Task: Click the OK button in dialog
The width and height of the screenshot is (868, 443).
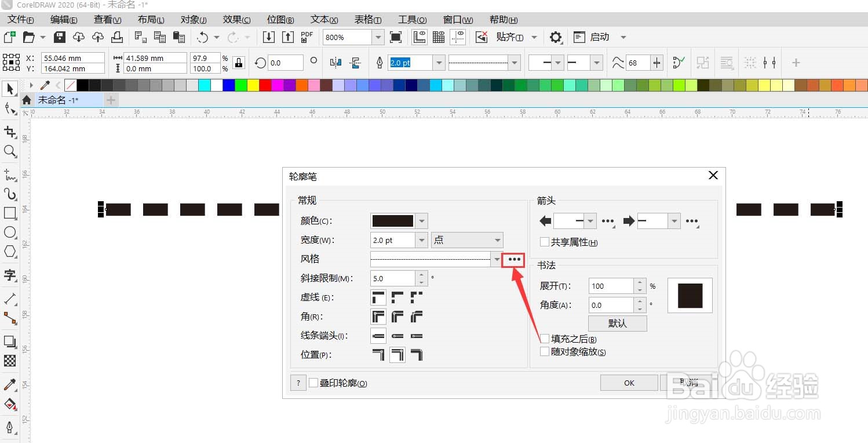Action: 629,383
